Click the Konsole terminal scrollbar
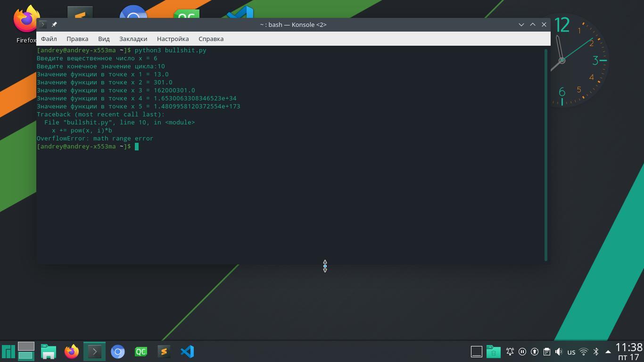This screenshot has width=644, height=362. pos(546,154)
